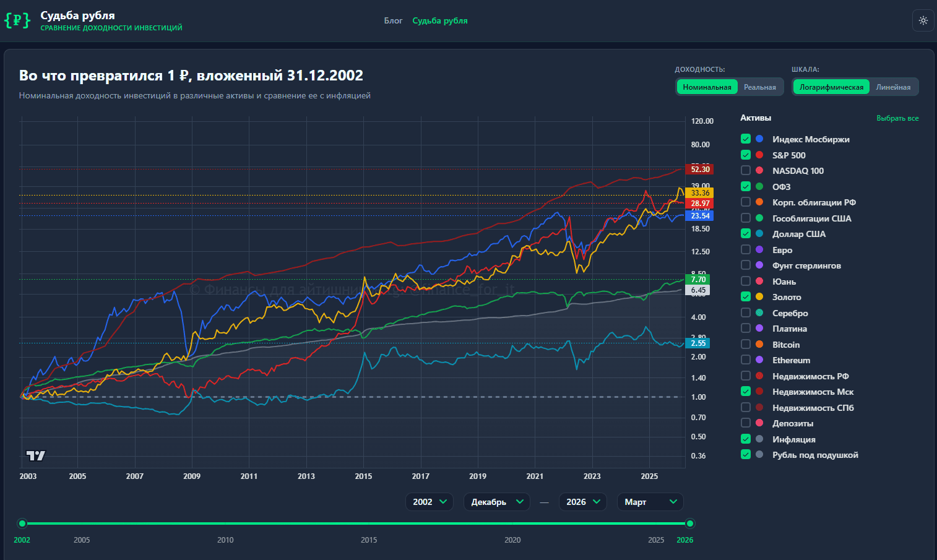Click the blue dot beside Индекс Мосбиржи
Screen dimensions: 937x560
(759, 139)
